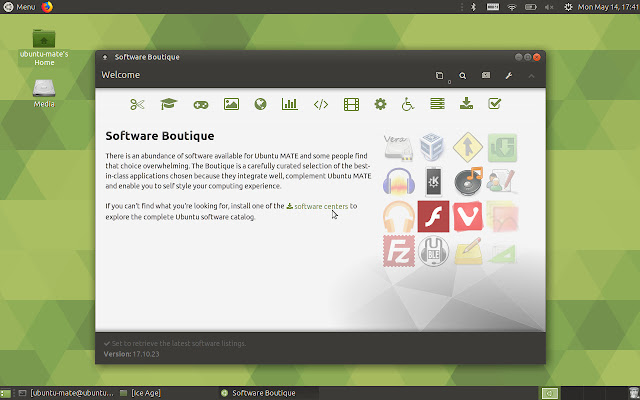Screen dimensions: 640x400
Task: Select the faded green set square icon
Action: click(503, 253)
